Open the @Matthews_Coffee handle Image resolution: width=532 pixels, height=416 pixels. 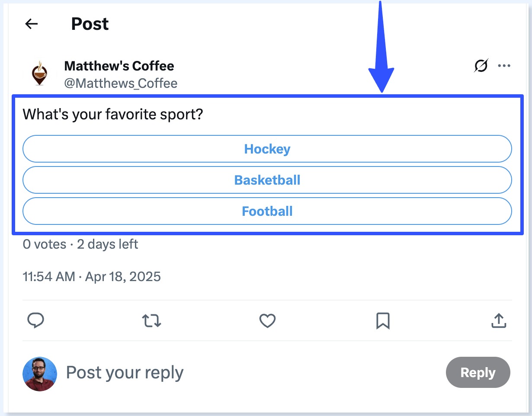tap(121, 83)
